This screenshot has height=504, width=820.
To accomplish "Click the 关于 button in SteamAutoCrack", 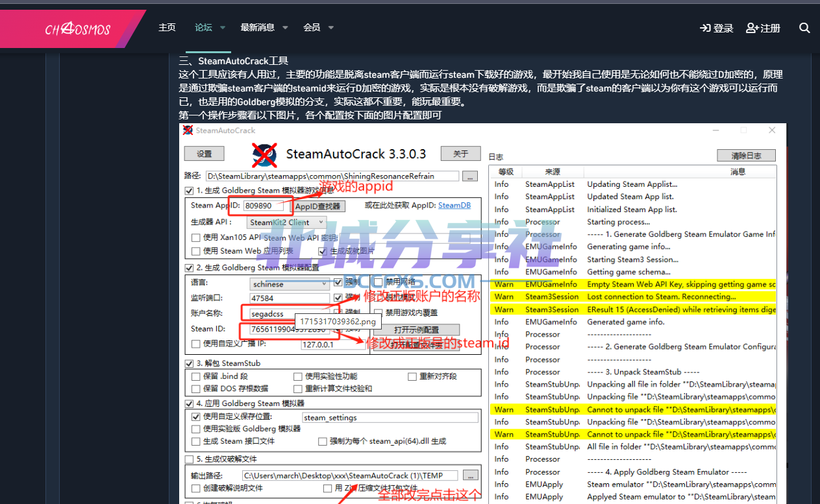I will pos(460,154).
